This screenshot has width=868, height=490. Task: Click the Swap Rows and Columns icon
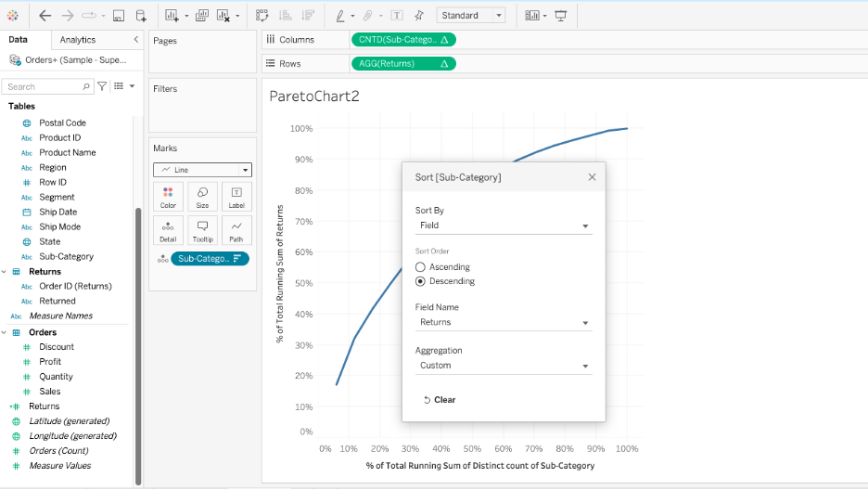click(x=262, y=16)
